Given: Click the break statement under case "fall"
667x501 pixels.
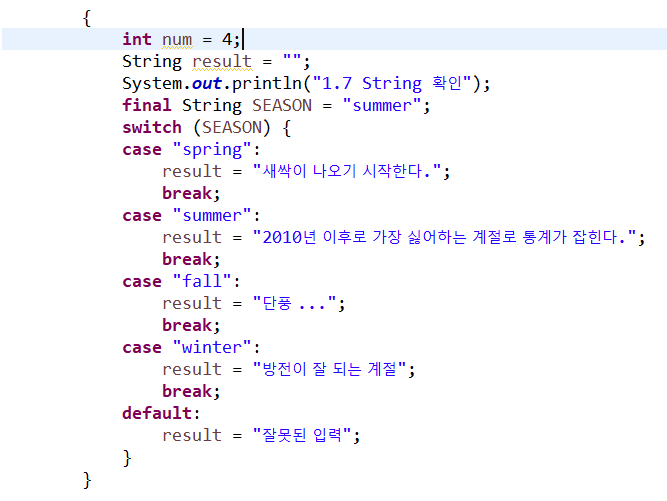Looking at the screenshot, I should click(x=191, y=325).
